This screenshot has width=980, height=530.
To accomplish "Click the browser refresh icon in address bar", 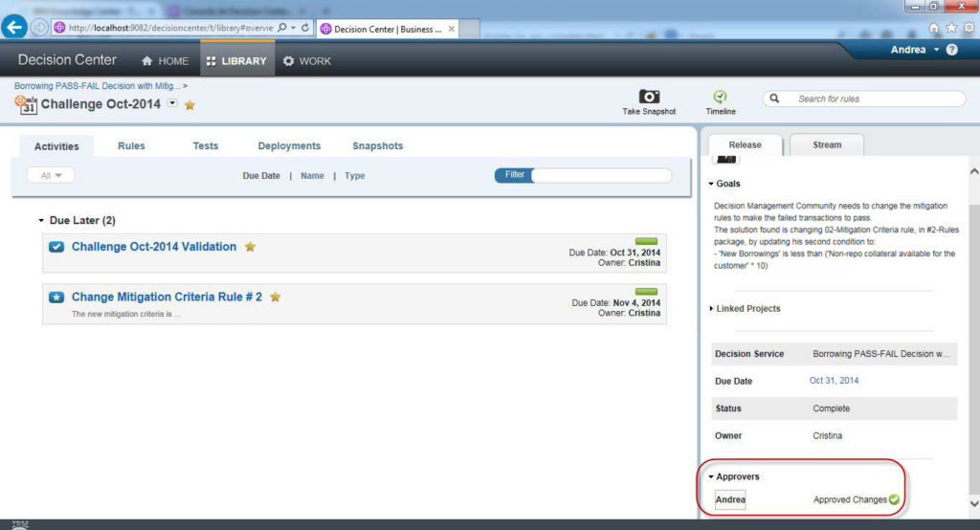I will point(305,29).
